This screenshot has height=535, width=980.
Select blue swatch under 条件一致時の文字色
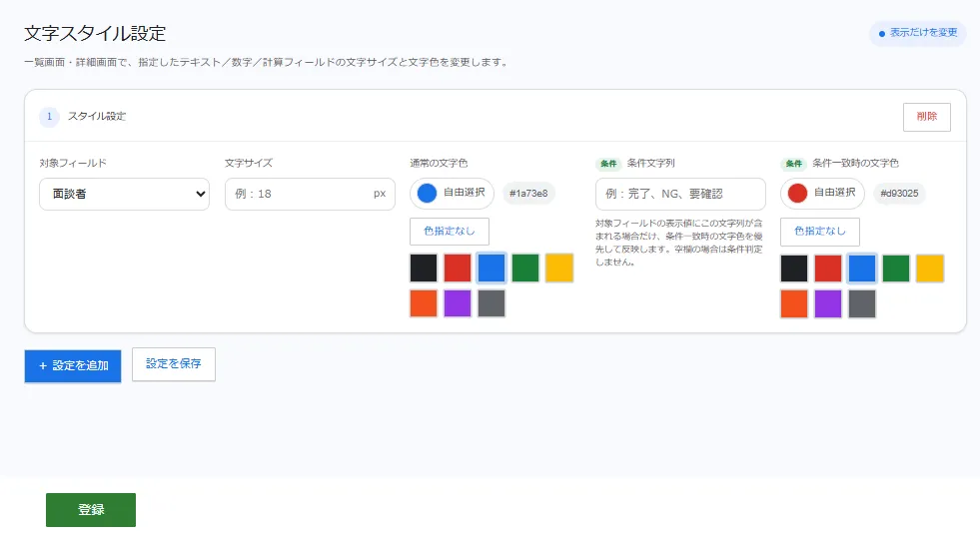point(862,269)
